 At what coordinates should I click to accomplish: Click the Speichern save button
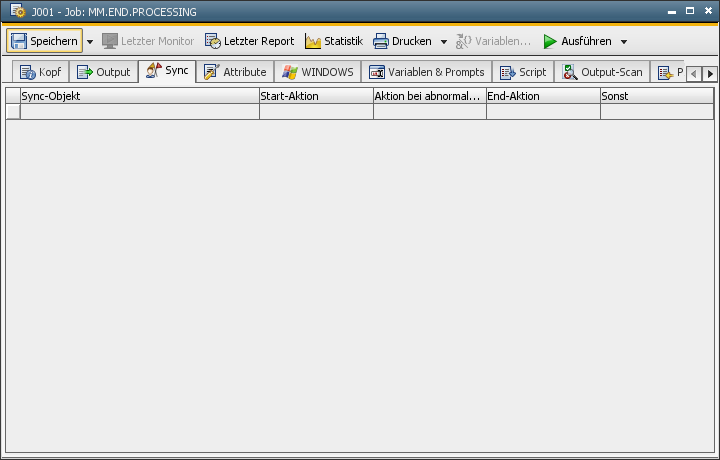44,41
